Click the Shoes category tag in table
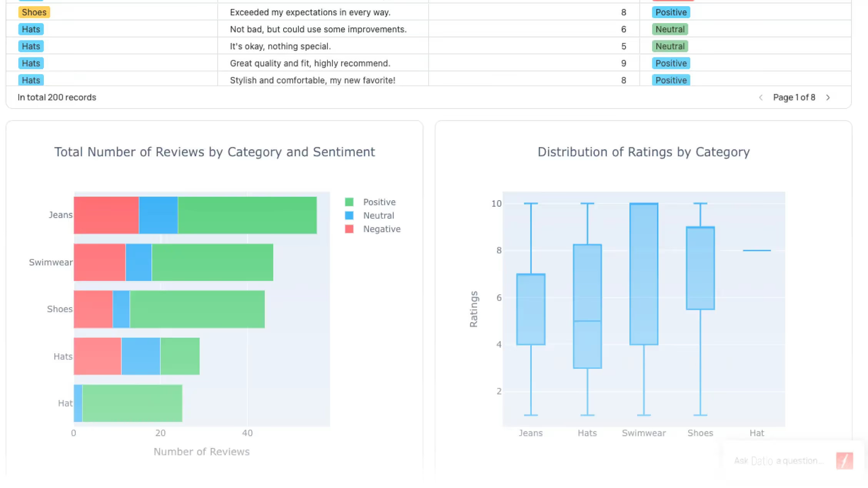The height and width of the screenshot is (488, 868). tap(34, 12)
